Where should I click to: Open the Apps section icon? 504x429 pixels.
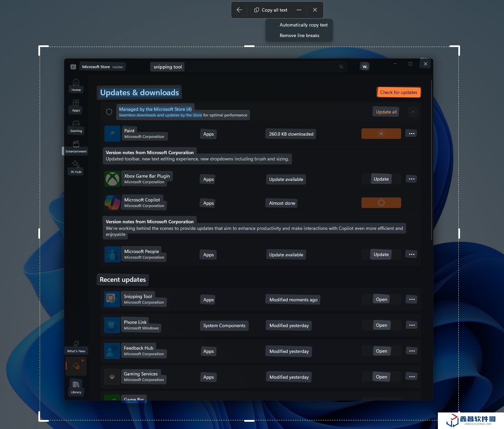click(x=76, y=105)
